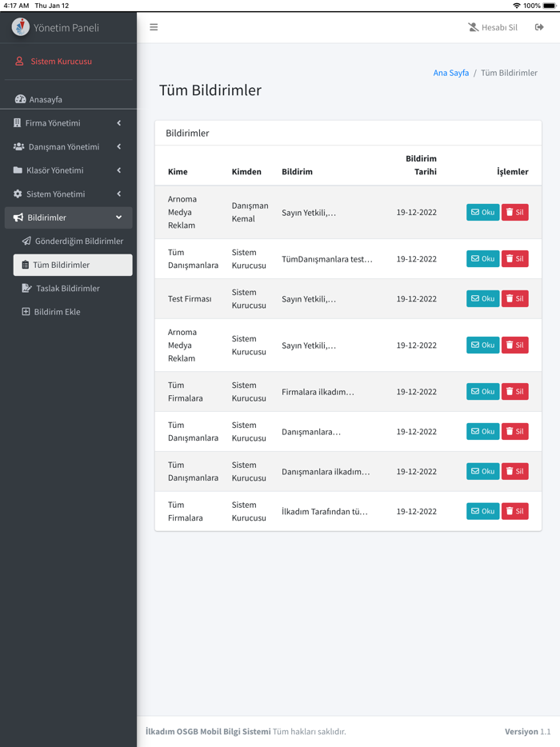Click Oku for Danışmanlara ilkadım notification
Screen dimensions: 560x747
pyautogui.click(x=482, y=471)
